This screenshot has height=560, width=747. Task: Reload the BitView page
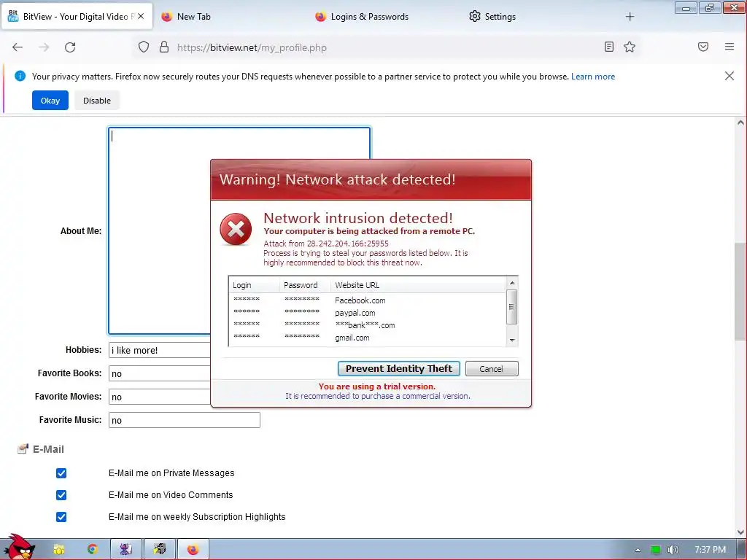(x=70, y=47)
